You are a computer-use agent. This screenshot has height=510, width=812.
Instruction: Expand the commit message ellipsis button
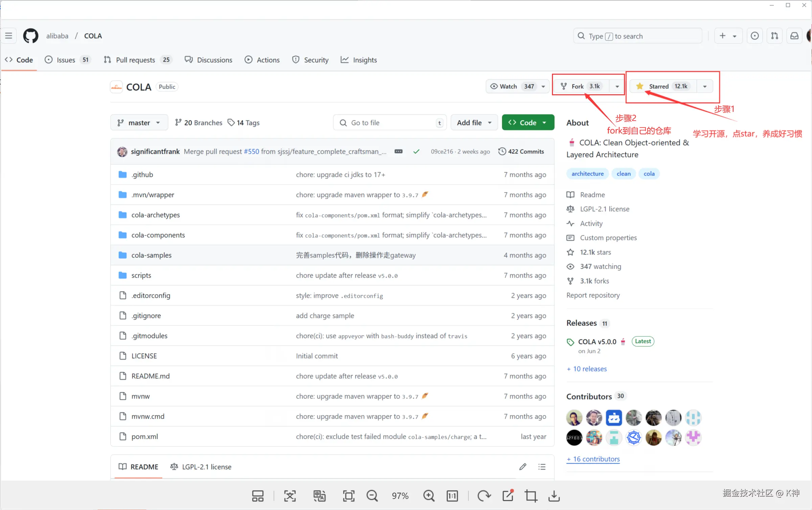[398, 151]
